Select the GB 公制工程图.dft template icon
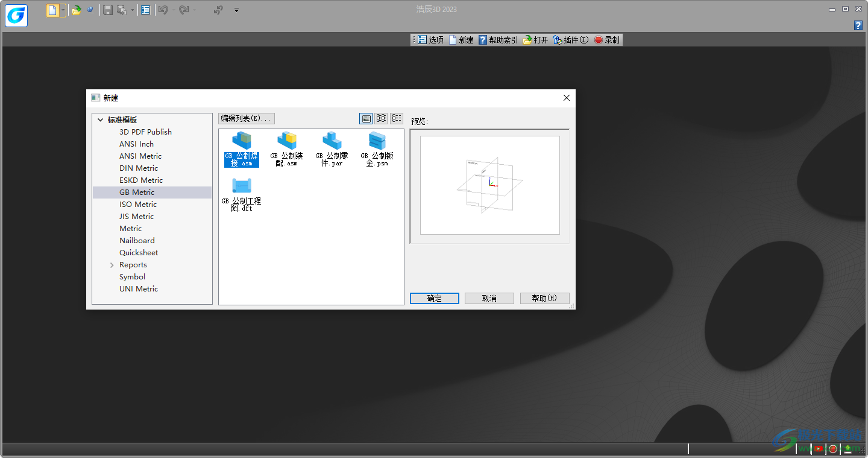 pyautogui.click(x=242, y=194)
